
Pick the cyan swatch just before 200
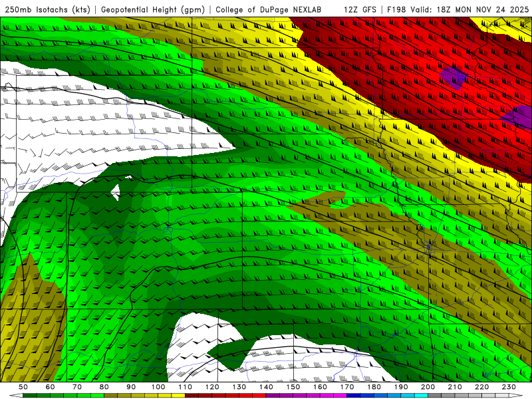421,395
